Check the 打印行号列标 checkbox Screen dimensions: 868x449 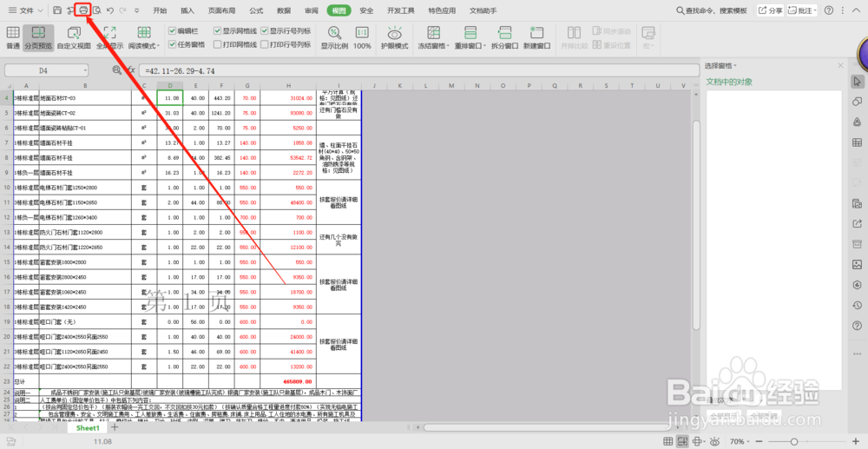pos(265,44)
